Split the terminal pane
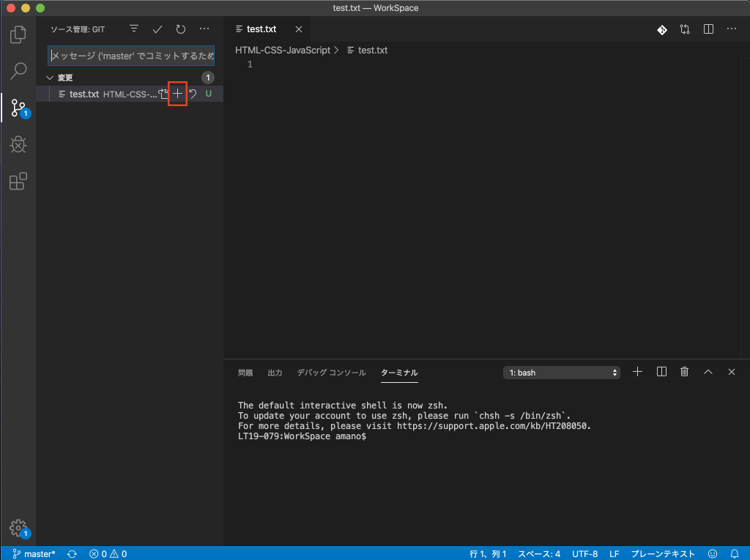 661,372
